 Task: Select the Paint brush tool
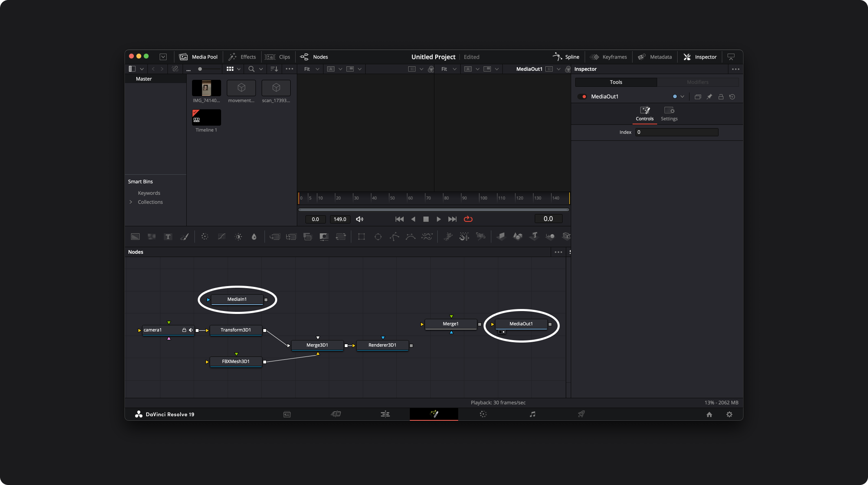click(184, 237)
